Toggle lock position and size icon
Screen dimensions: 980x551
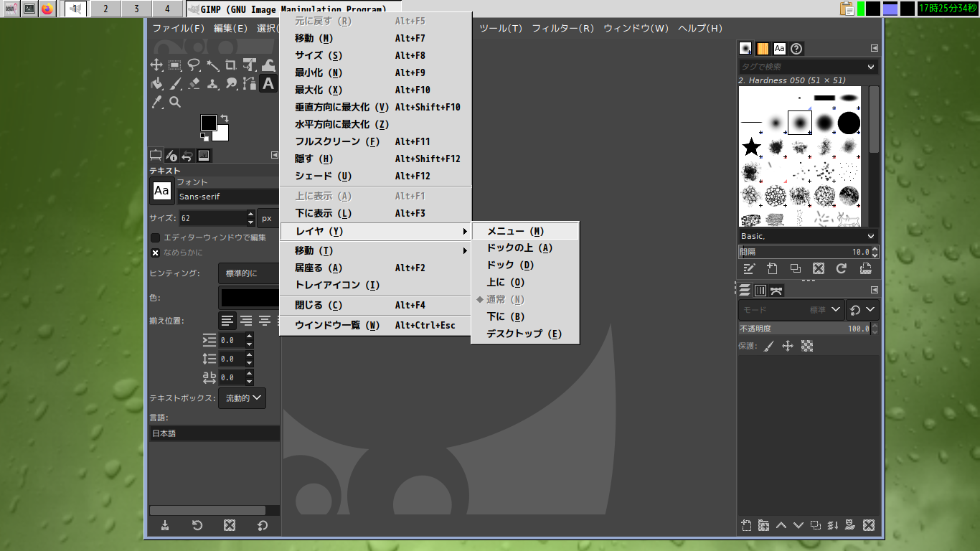(788, 346)
